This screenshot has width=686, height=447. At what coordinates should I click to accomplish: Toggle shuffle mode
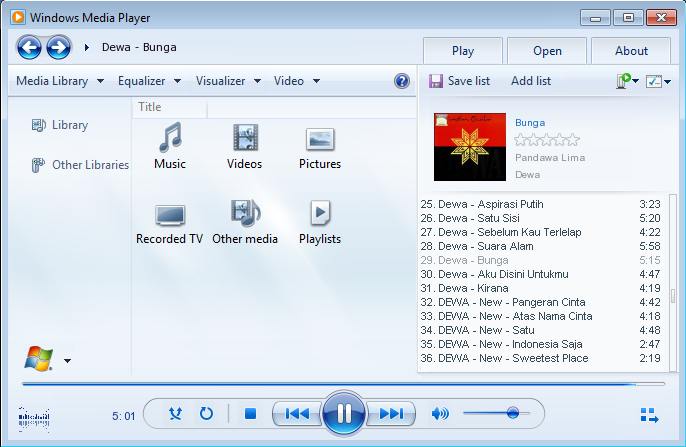[x=175, y=413]
